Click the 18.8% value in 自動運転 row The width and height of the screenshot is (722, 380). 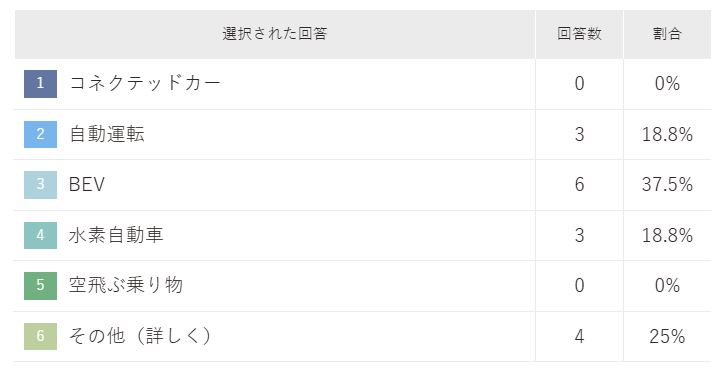tap(667, 134)
